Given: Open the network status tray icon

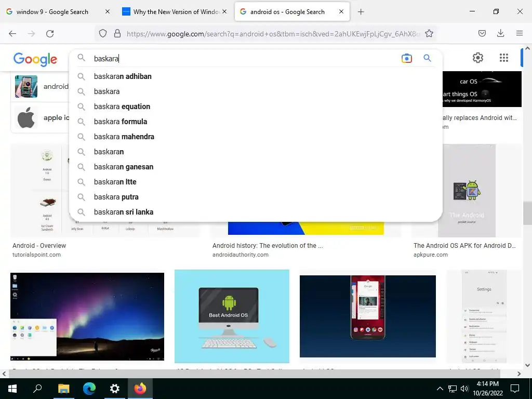Looking at the screenshot, I should pyautogui.click(x=453, y=389).
